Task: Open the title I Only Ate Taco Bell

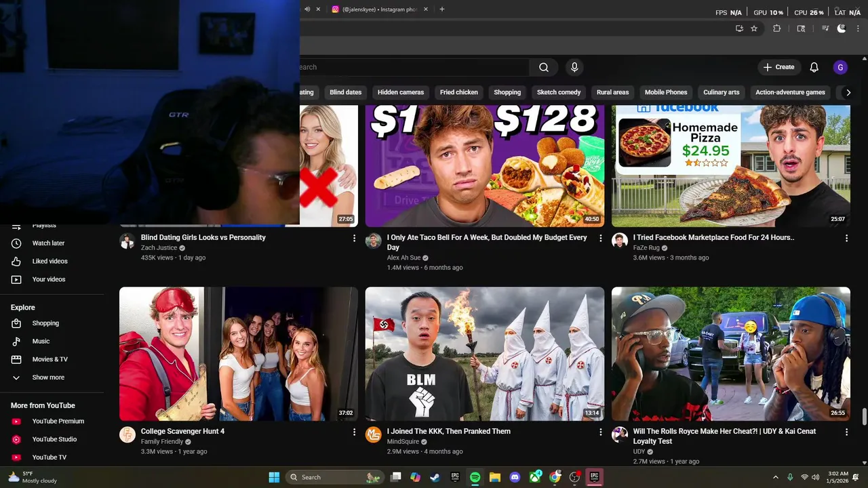Action: coord(487,243)
